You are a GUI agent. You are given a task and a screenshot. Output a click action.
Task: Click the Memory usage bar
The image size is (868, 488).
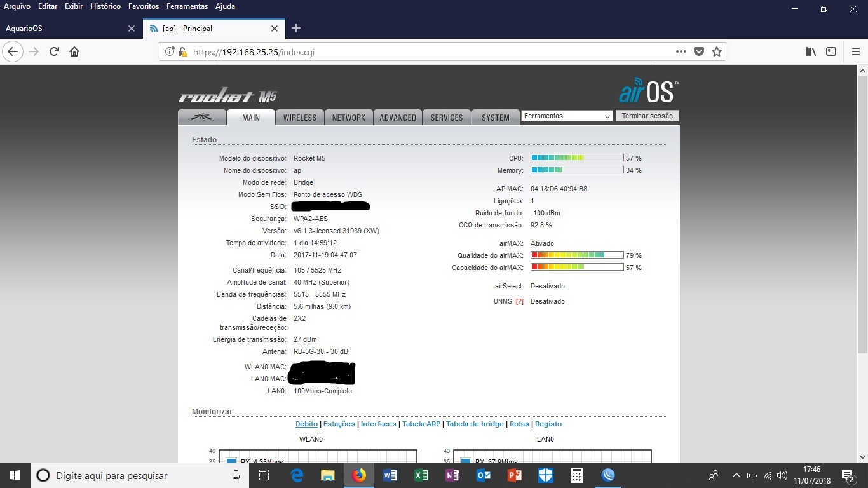(x=577, y=170)
